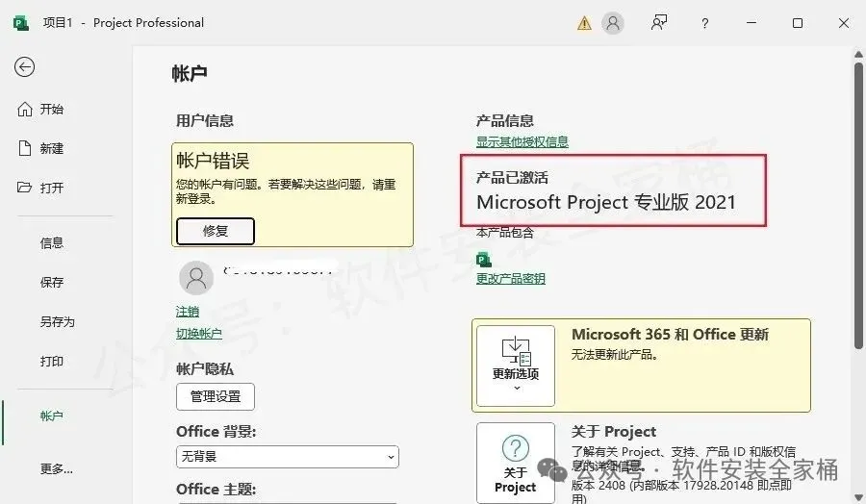Minimize the Project window
This screenshot has width=866, height=504.
coord(751,23)
